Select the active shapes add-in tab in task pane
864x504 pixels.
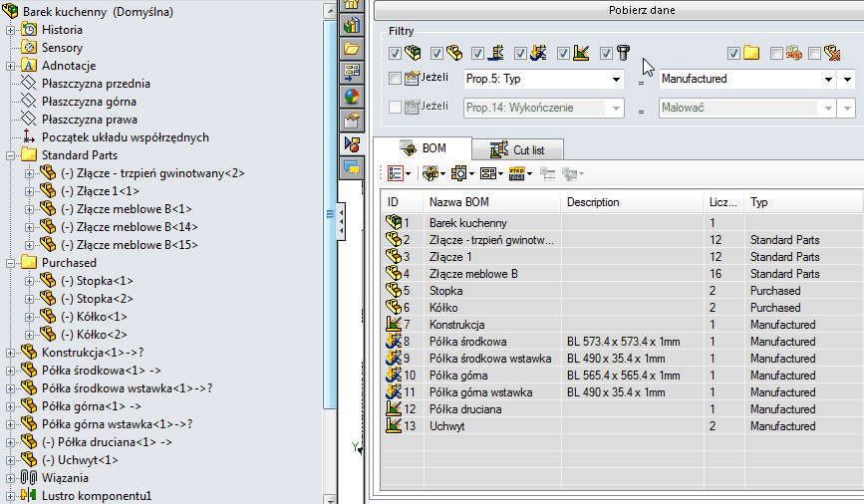(352, 144)
